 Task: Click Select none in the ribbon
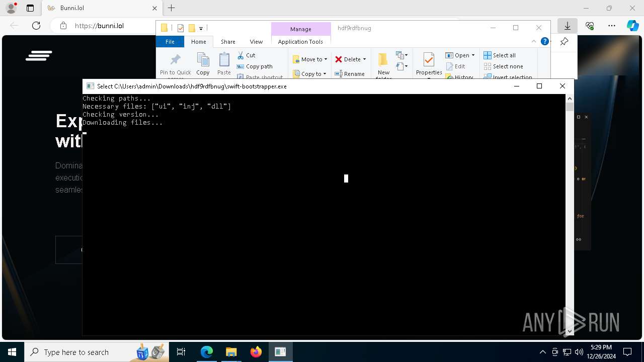click(503, 66)
